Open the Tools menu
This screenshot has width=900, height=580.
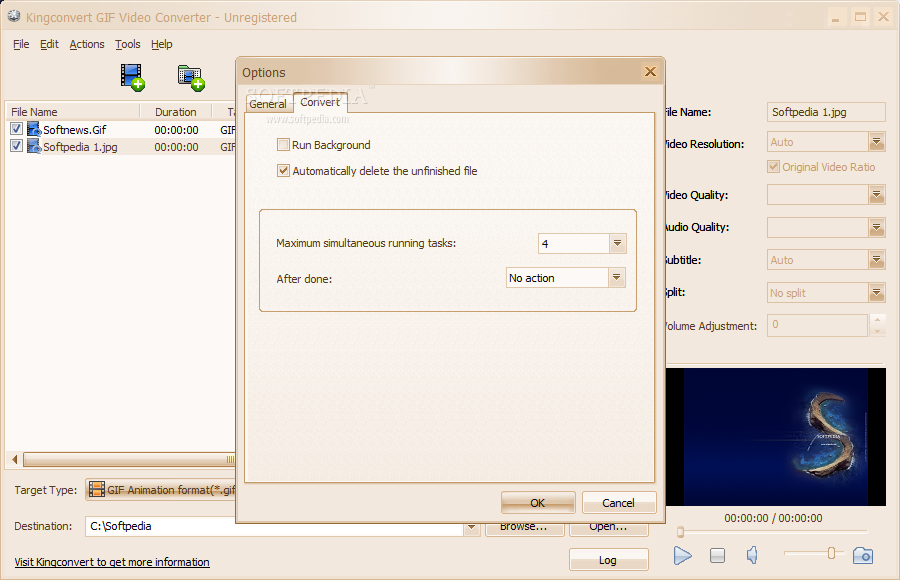click(127, 44)
